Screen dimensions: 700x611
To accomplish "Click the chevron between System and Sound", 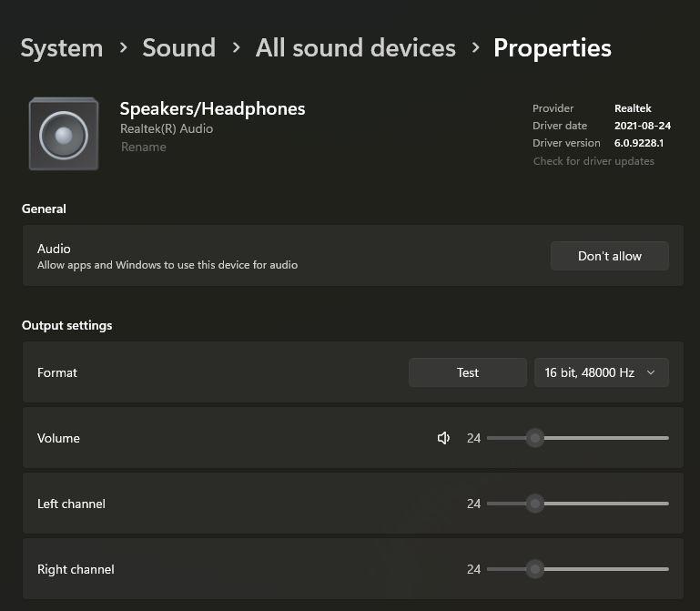I will coord(121,47).
